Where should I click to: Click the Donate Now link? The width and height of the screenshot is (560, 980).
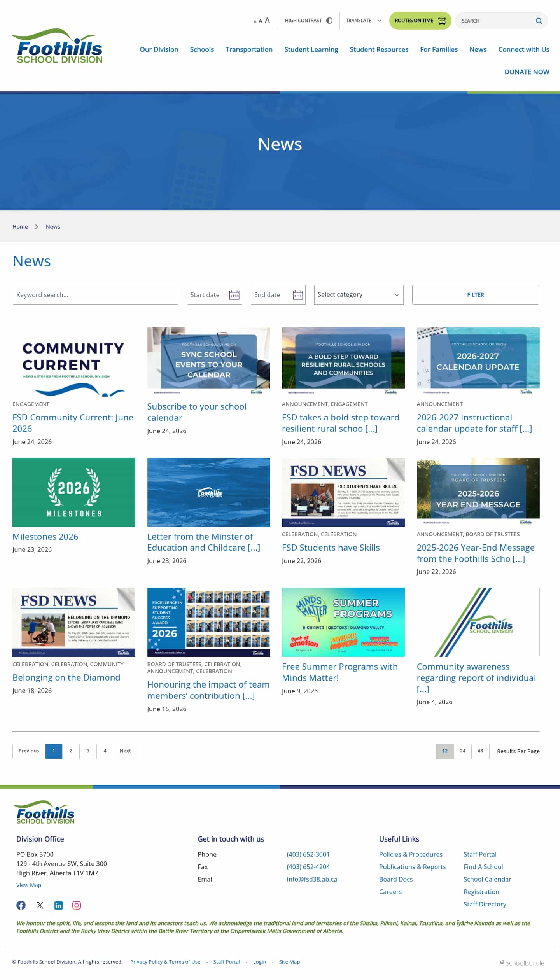tap(527, 72)
